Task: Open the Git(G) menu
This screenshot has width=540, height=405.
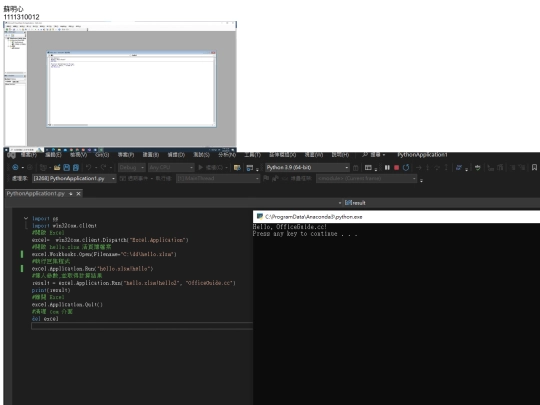Action: (x=102, y=155)
